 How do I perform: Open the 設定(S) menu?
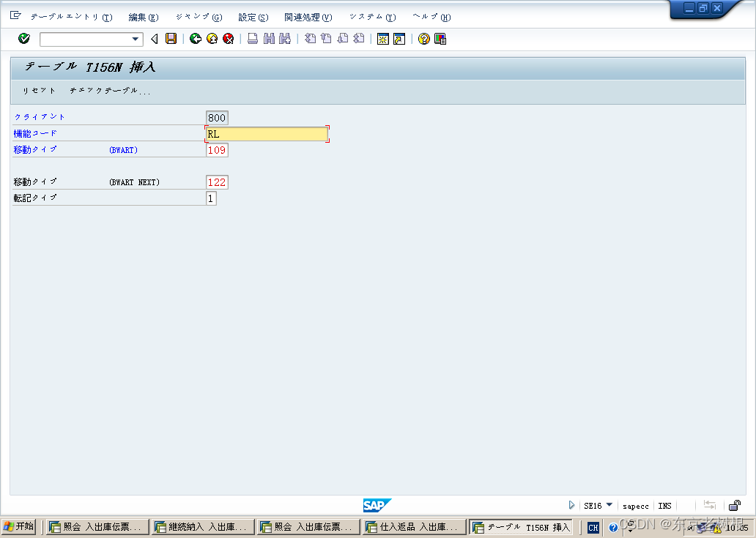pos(253,18)
